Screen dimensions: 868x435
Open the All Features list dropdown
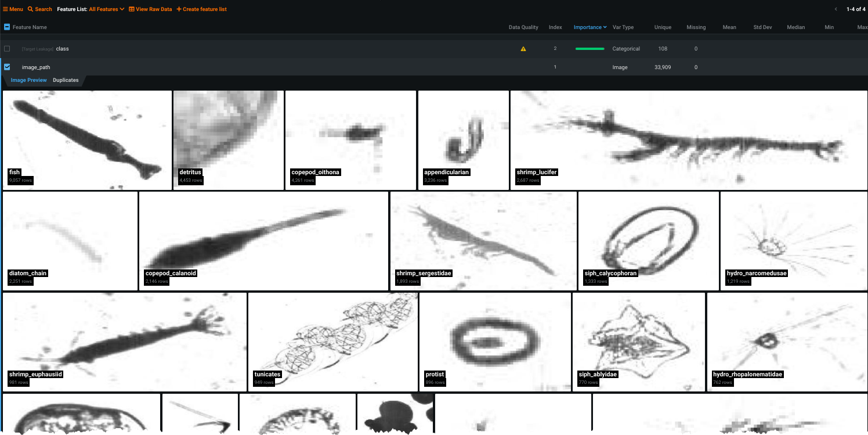tap(106, 9)
